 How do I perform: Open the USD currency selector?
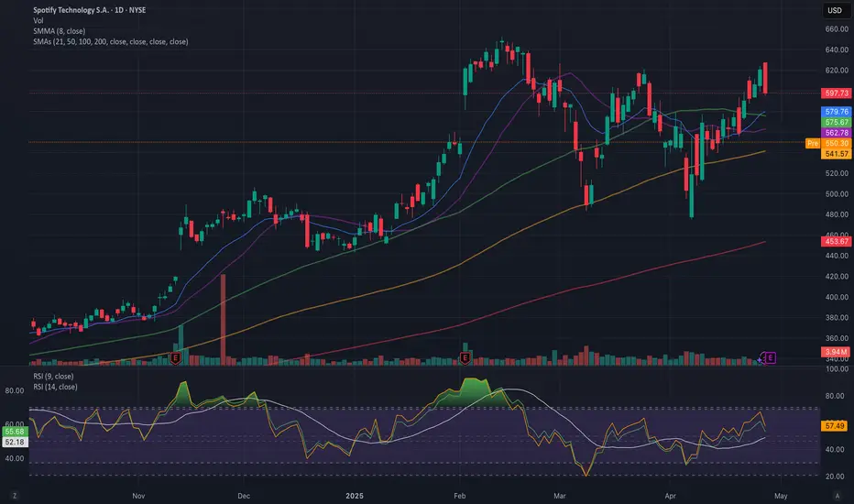(835, 10)
